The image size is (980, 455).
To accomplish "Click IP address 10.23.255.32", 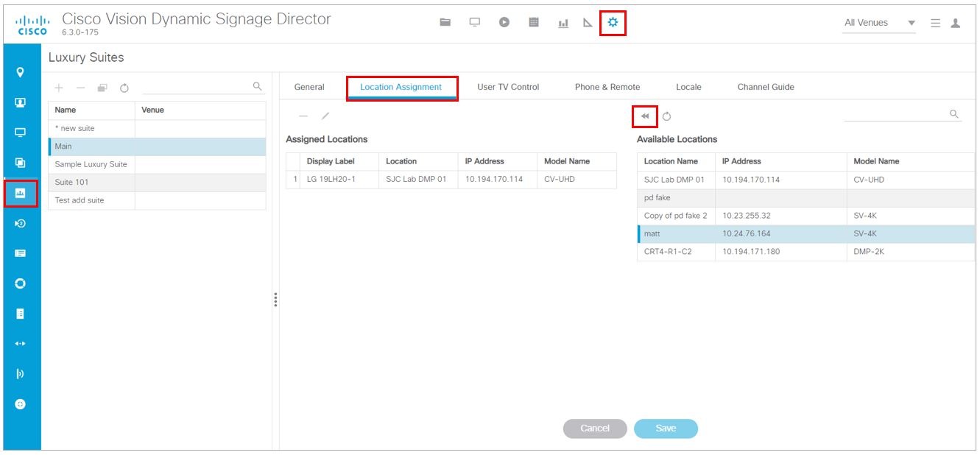I will [x=747, y=216].
